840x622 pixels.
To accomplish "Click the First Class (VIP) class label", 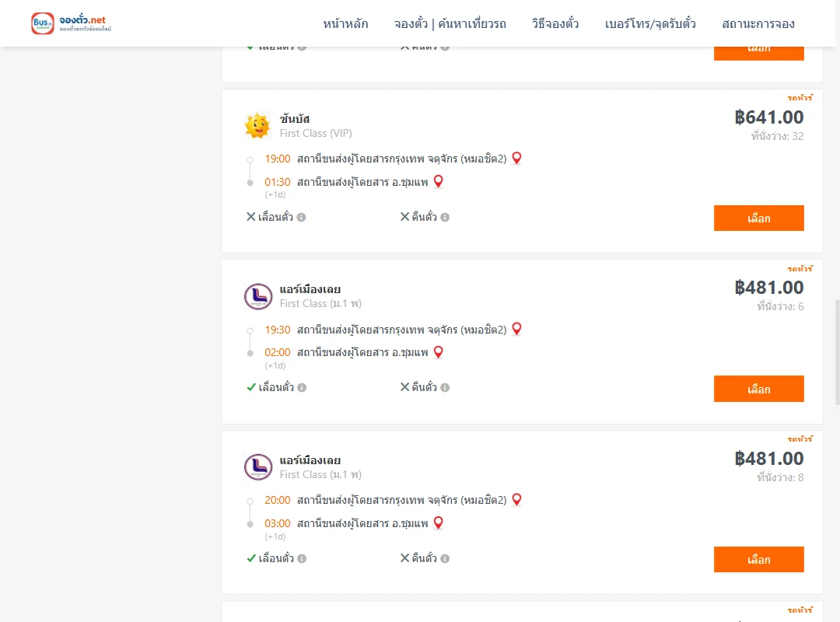I will click(316, 134).
